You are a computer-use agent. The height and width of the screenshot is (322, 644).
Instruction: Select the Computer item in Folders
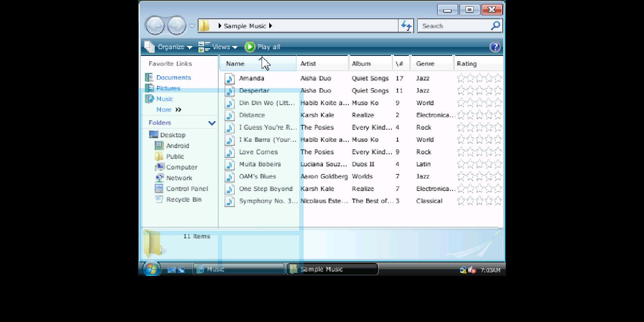tap(181, 167)
